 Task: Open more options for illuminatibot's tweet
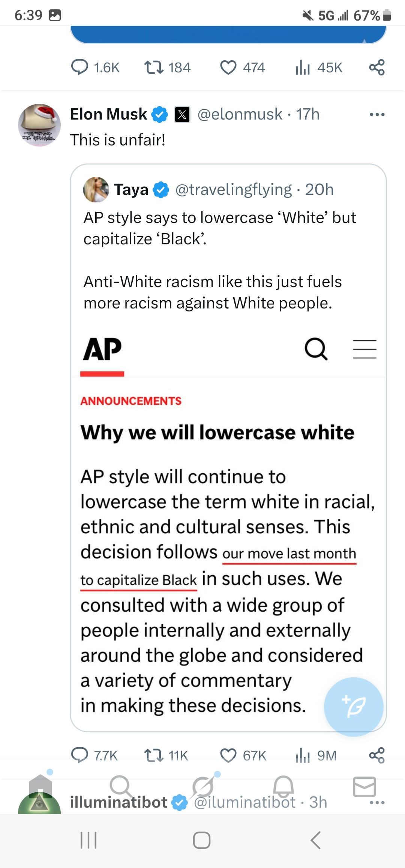(377, 803)
